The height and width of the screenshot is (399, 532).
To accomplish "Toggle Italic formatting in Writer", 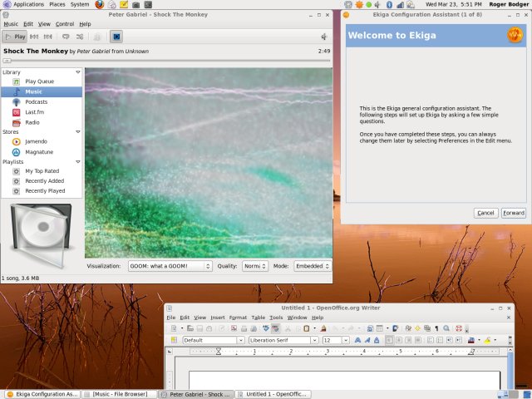I will pyautogui.click(x=367, y=340).
